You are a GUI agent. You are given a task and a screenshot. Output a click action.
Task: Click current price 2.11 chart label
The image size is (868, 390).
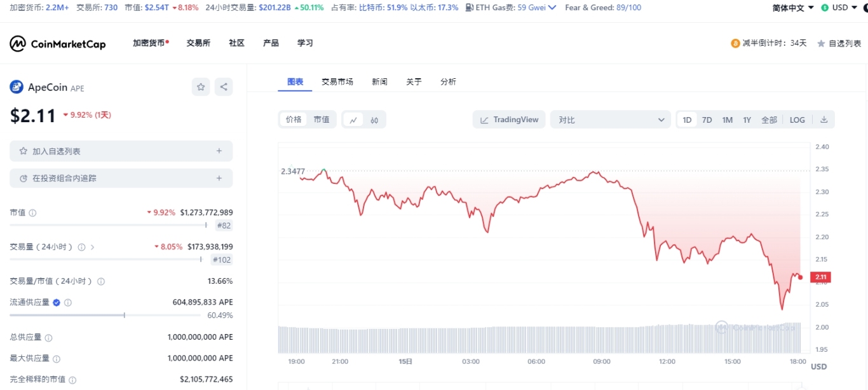point(821,277)
